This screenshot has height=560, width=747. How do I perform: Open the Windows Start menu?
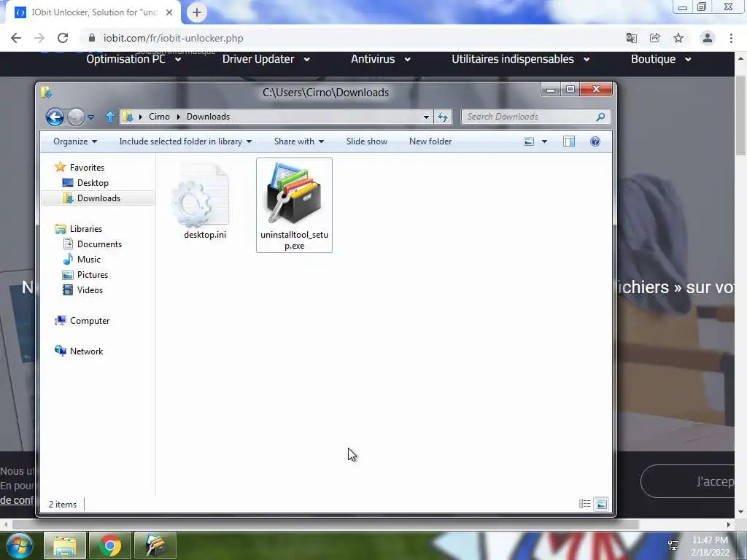pos(19,545)
